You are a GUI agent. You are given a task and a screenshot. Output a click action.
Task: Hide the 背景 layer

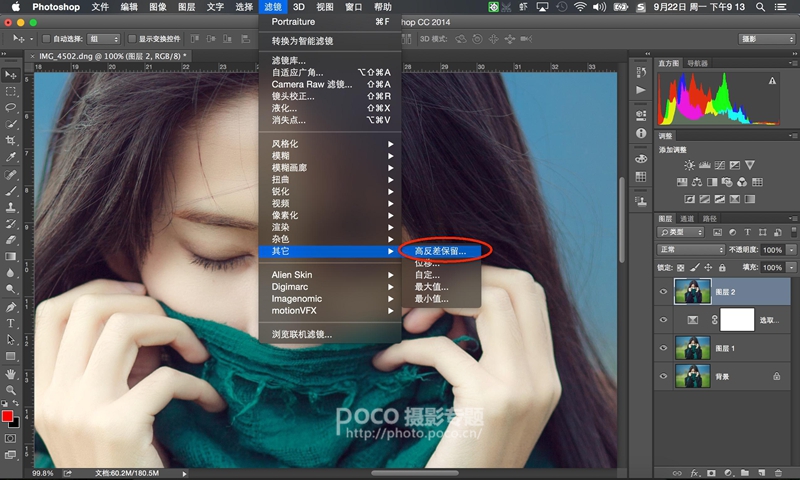pyautogui.click(x=663, y=376)
